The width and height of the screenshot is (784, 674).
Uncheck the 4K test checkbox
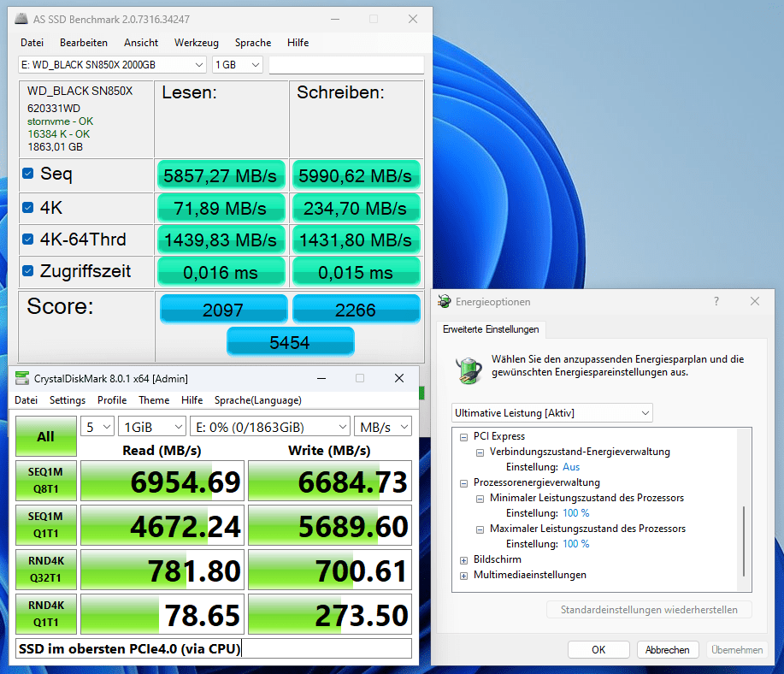[x=28, y=208]
